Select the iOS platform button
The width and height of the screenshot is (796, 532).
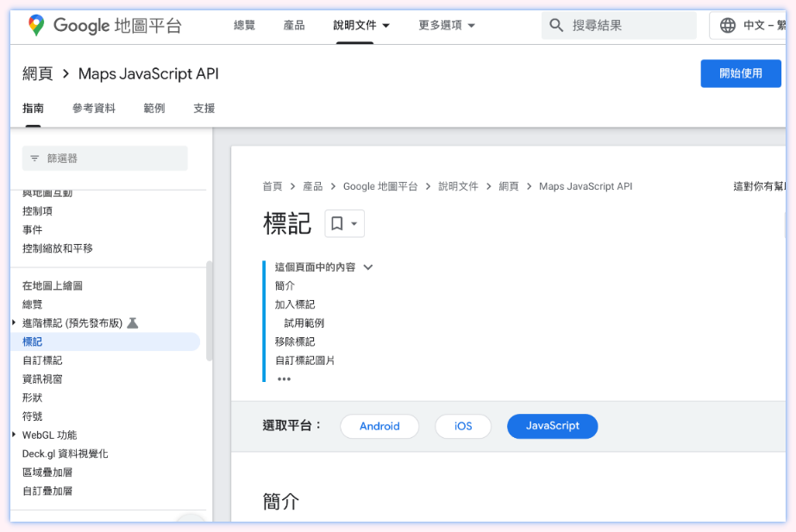(463, 427)
